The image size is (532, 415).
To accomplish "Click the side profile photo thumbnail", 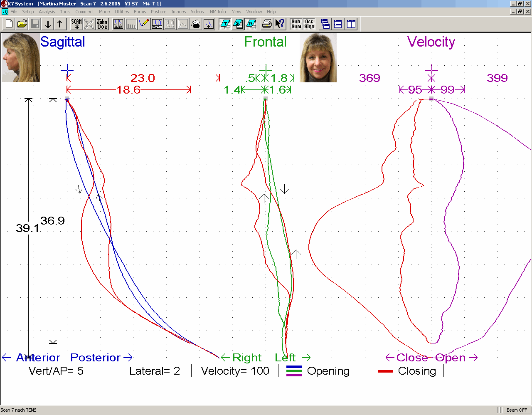I will coord(21,57).
